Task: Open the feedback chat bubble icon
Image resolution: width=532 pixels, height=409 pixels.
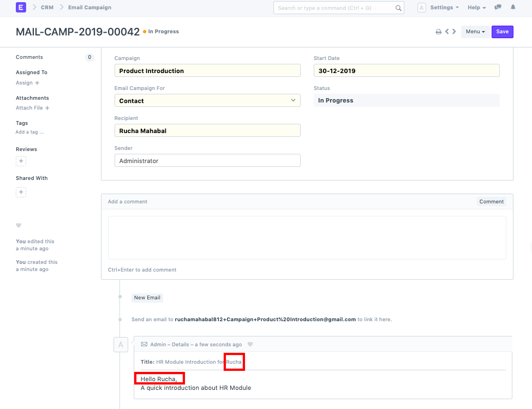Action: pos(497,7)
